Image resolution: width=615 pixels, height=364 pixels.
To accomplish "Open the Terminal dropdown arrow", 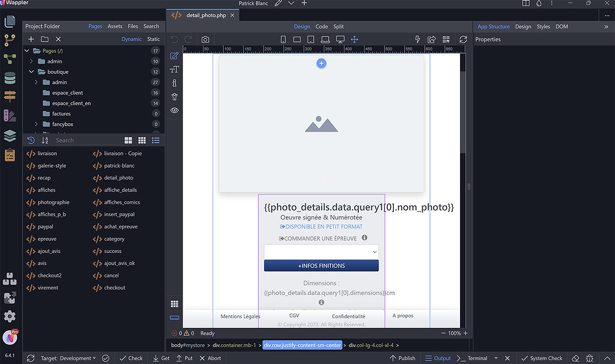I will [x=496, y=358].
